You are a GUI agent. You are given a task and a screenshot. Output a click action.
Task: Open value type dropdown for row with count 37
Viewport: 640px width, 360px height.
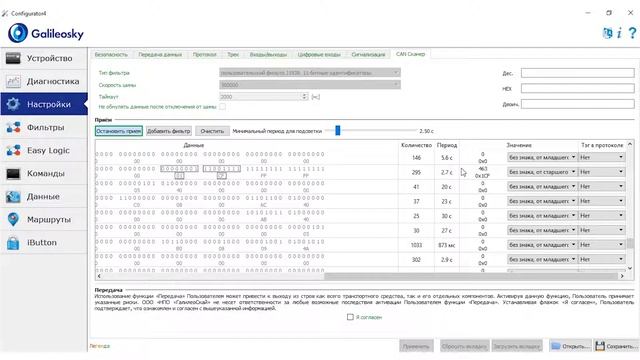tap(542, 201)
